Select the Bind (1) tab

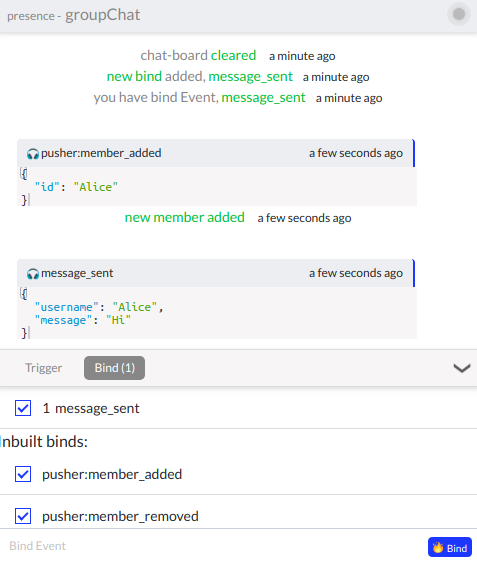click(x=114, y=368)
